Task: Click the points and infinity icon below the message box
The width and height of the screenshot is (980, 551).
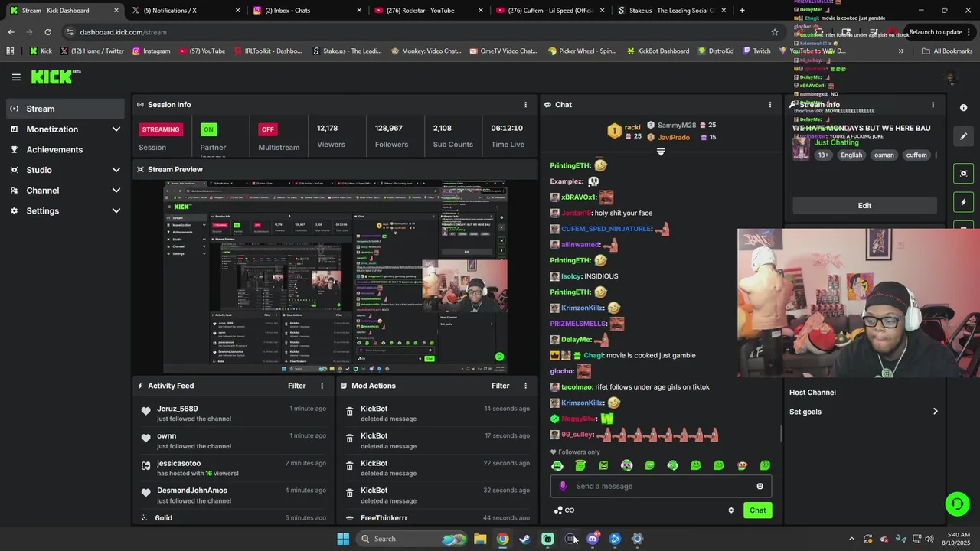Action: (x=564, y=510)
